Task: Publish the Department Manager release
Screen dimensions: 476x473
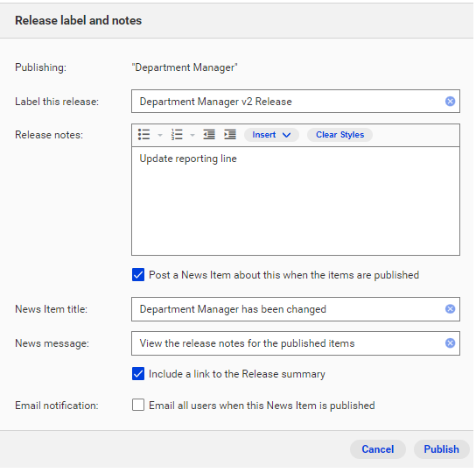Action: [x=441, y=449]
